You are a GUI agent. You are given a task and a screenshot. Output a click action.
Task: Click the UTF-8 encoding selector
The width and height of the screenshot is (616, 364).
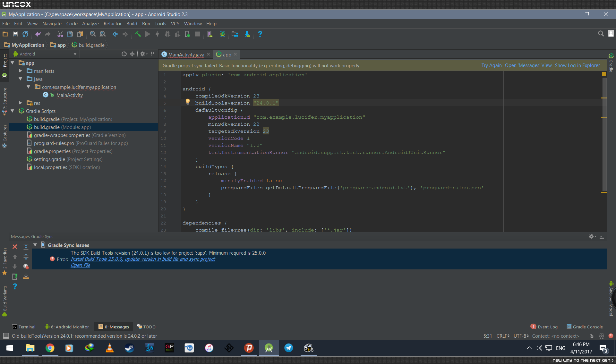[521, 336]
